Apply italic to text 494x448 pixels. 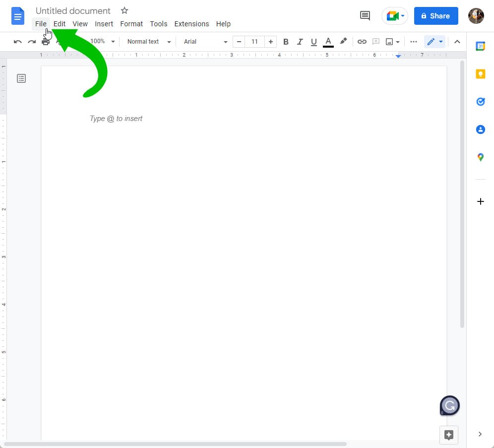pos(300,42)
